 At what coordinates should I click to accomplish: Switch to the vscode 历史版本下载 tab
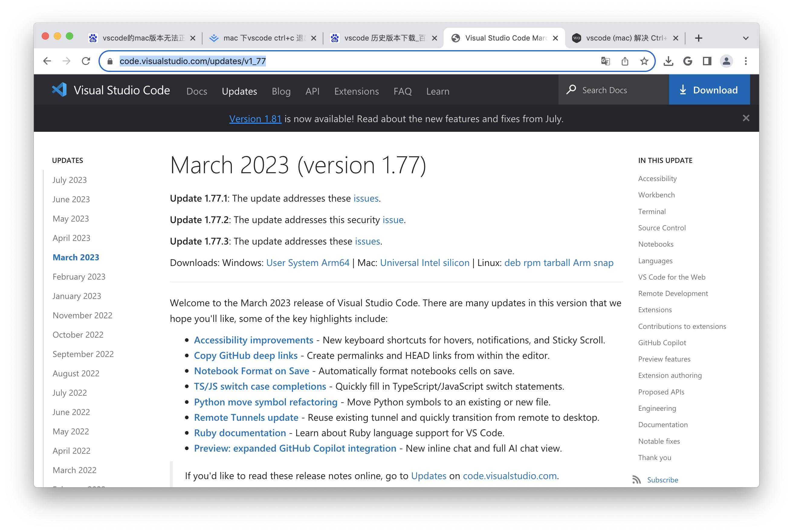coord(379,38)
